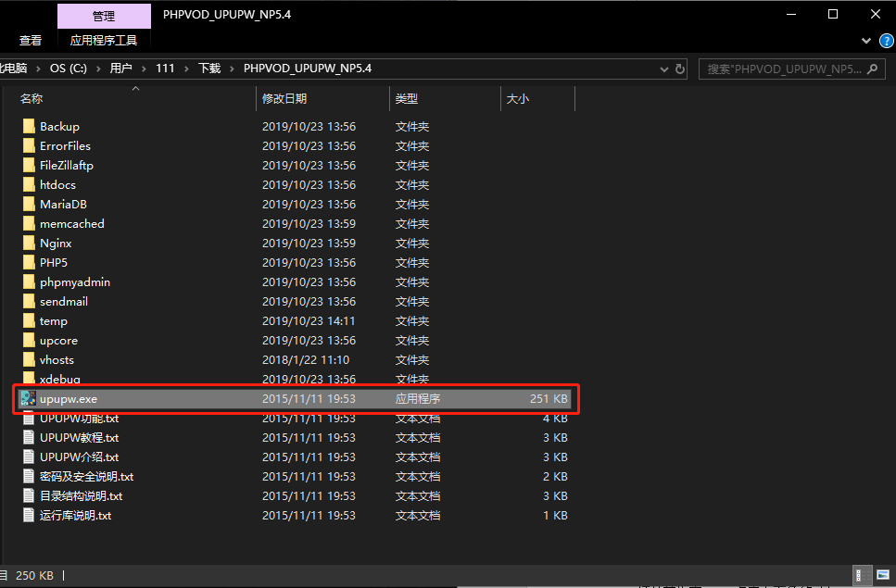This screenshot has width=896, height=588.
Task: Select the file name 运行库说明.txt
Action: [x=75, y=516]
